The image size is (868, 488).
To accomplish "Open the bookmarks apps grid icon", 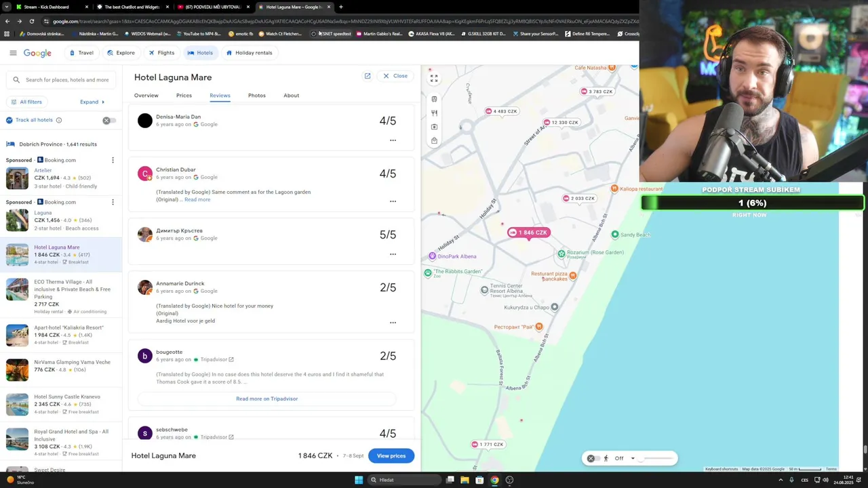I will pyautogui.click(x=7, y=33).
